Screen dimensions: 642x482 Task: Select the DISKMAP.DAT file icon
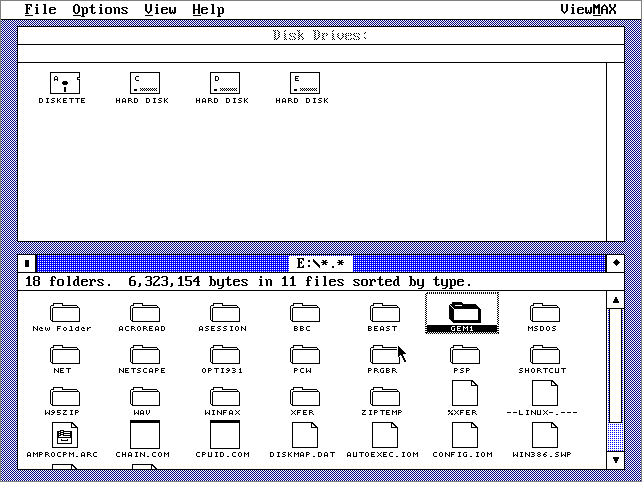pos(305,435)
